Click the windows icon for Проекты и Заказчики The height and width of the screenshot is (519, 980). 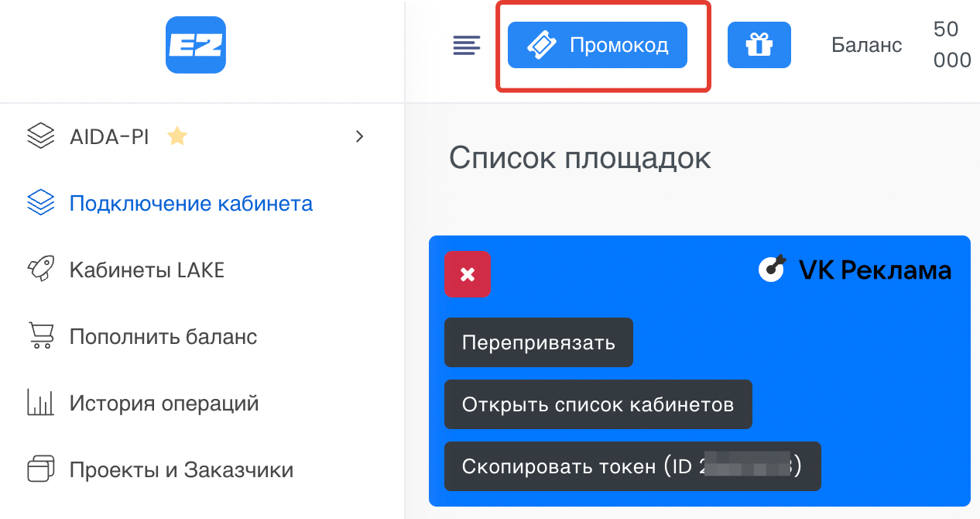click(x=40, y=469)
